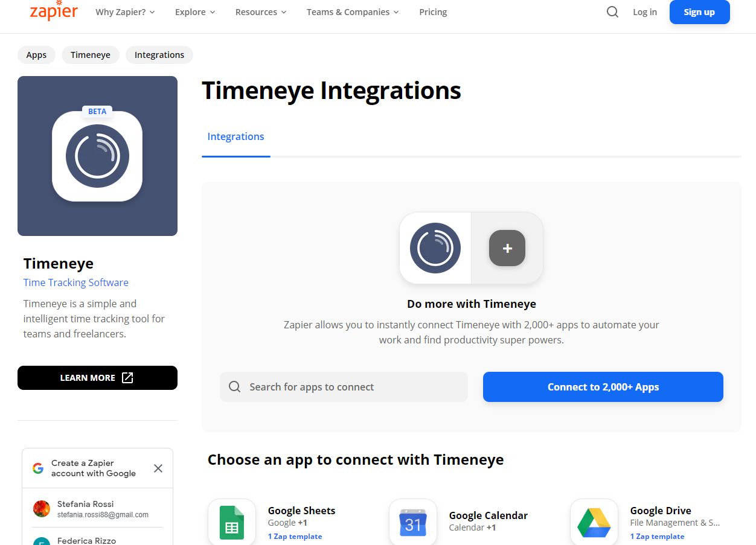The height and width of the screenshot is (545, 756).
Task: Click 1 Zap template under Google Drive
Action: [657, 537]
